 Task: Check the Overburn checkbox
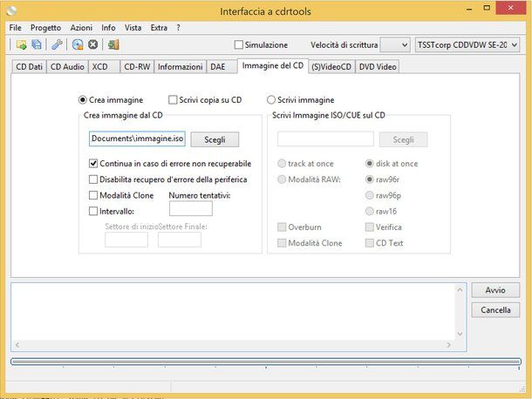click(x=282, y=227)
